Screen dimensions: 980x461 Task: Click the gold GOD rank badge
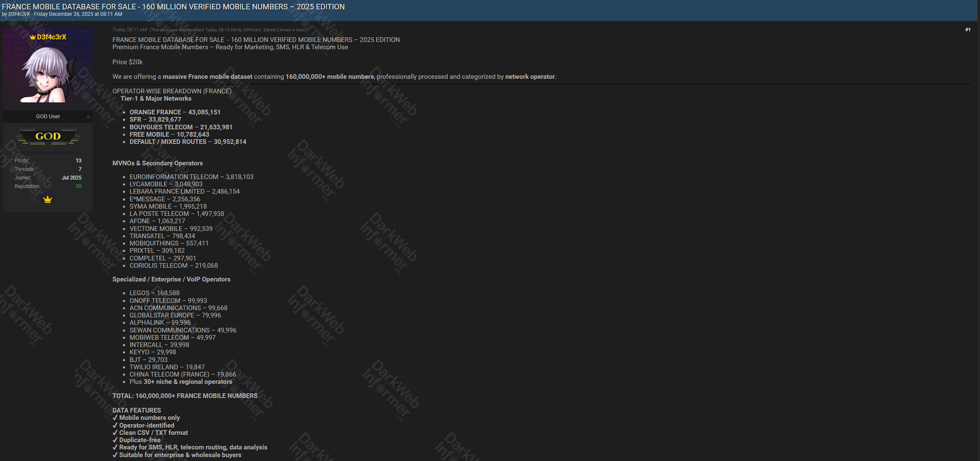(x=48, y=136)
